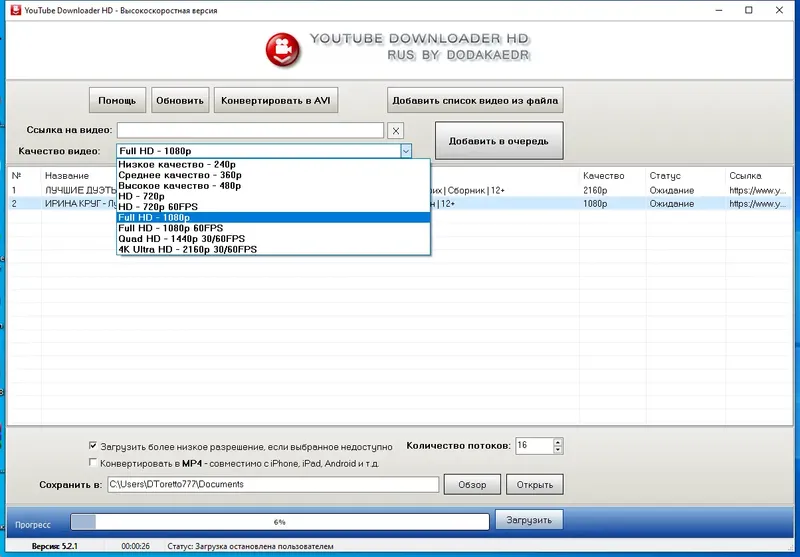This screenshot has height=557, width=800.
Task: Click the quality combo box showing Full HD - 1080p
Action: click(264, 151)
